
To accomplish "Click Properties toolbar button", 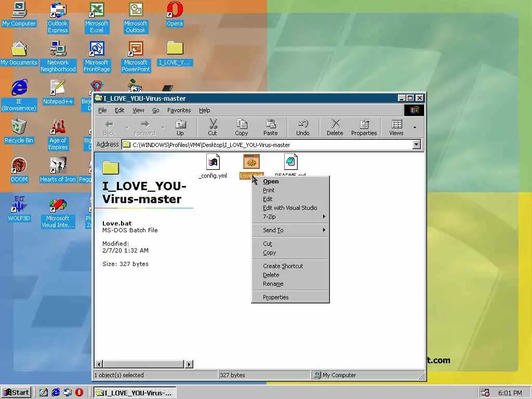I will point(364,128).
